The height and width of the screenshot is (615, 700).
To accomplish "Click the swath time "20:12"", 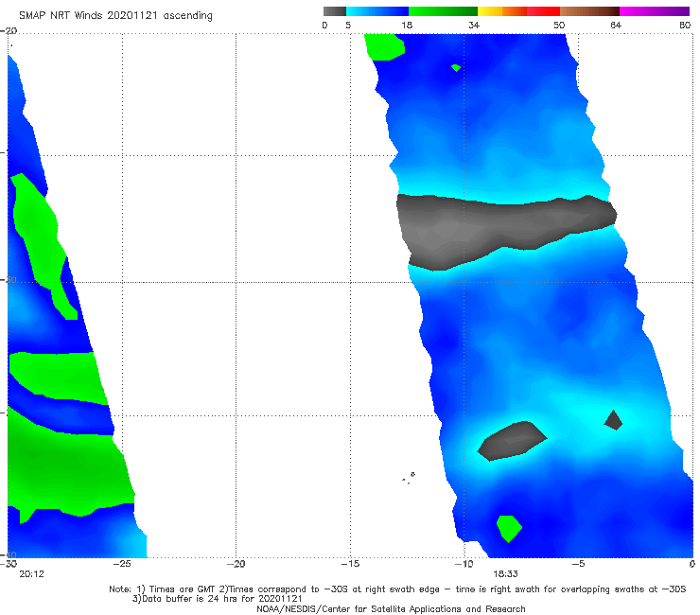I will (x=32, y=574).
